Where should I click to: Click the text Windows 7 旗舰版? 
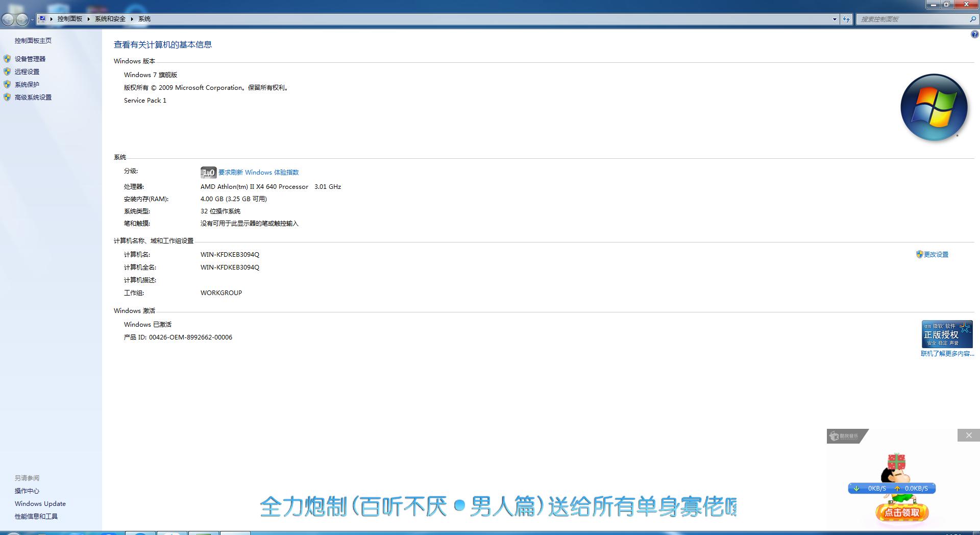click(151, 75)
